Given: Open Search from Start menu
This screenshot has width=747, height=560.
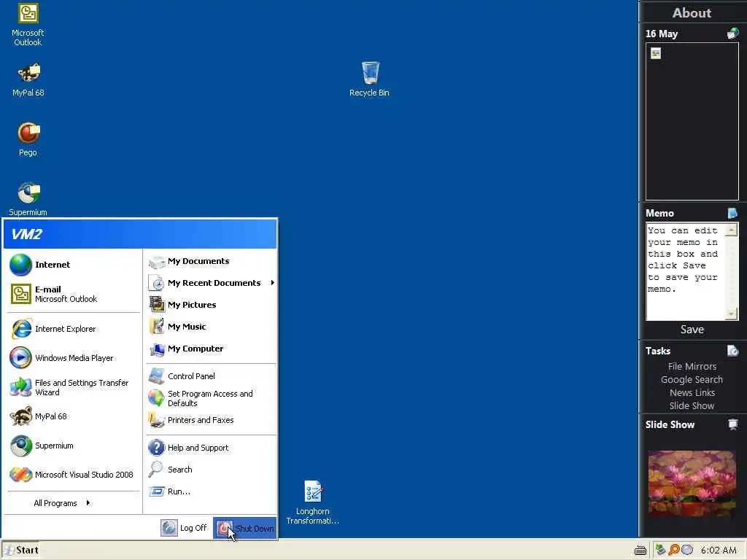Looking at the screenshot, I should coord(211,470).
